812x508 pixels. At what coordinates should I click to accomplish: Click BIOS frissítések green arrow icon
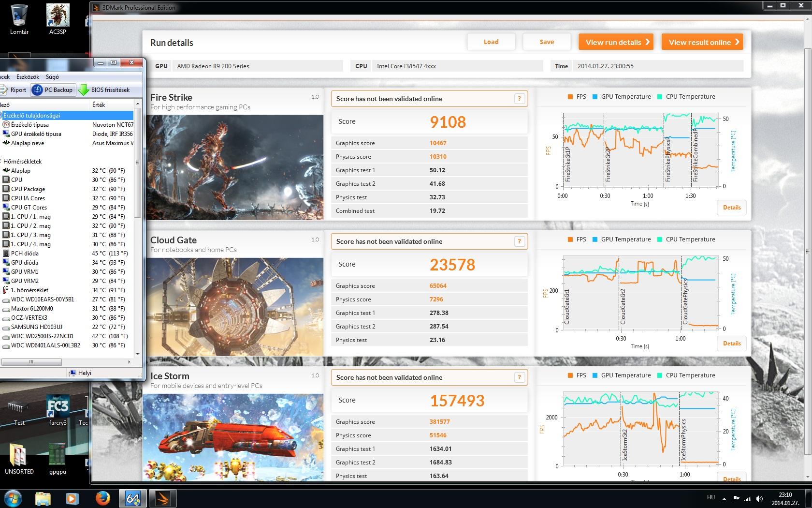[84, 90]
